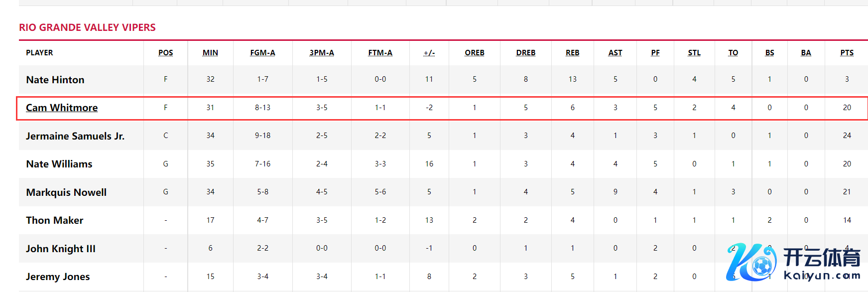Click the Kaiyun logo watermark icon
Screen dimensions: 868x292
(x=751, y=262)
